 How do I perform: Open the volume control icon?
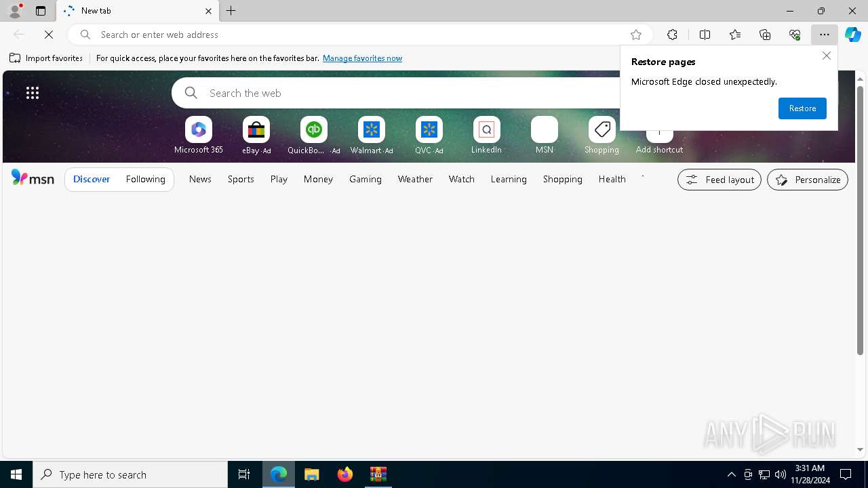(x=781, y=474)
